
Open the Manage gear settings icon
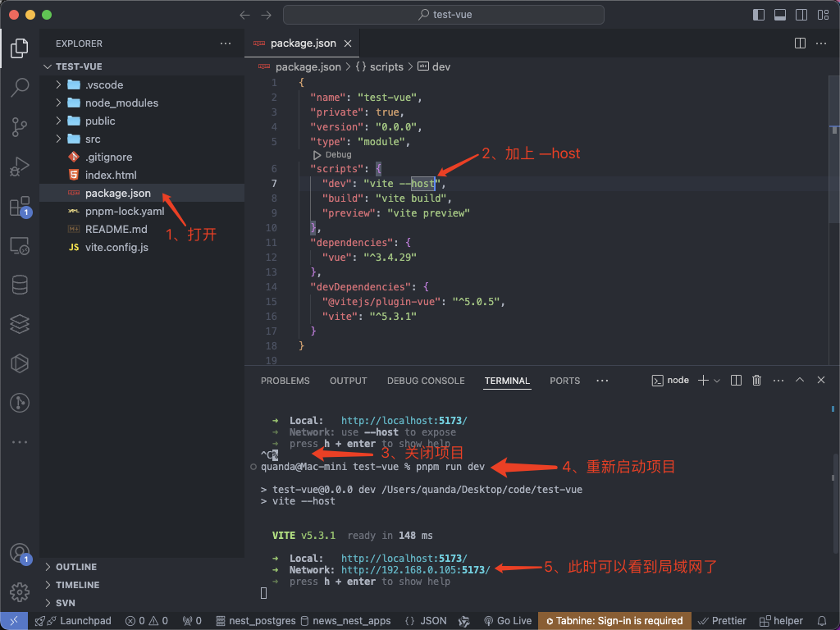click(20, 592)
